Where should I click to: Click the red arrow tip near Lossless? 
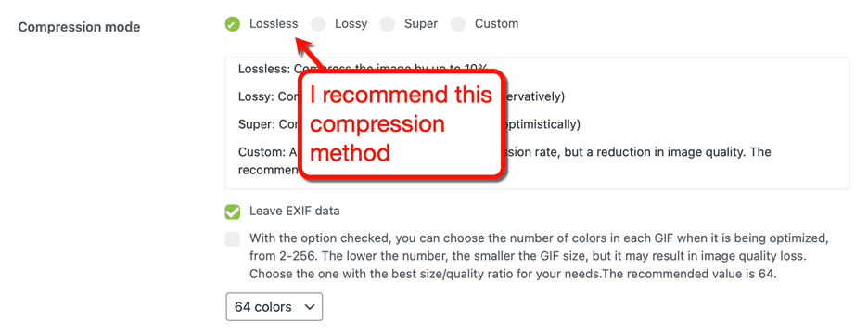coord(300,42)
